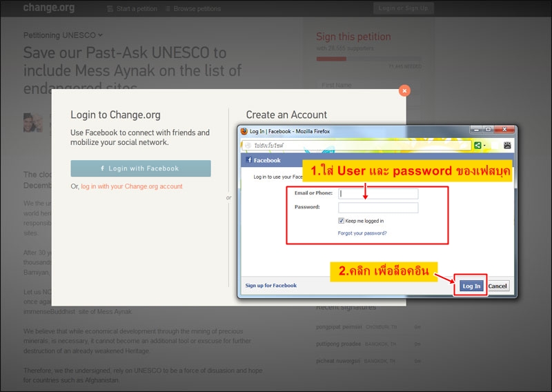Click 'pongpipat peimsin' in recent signatures
This screenshot has width=552, height=392.
click(339, 327)
